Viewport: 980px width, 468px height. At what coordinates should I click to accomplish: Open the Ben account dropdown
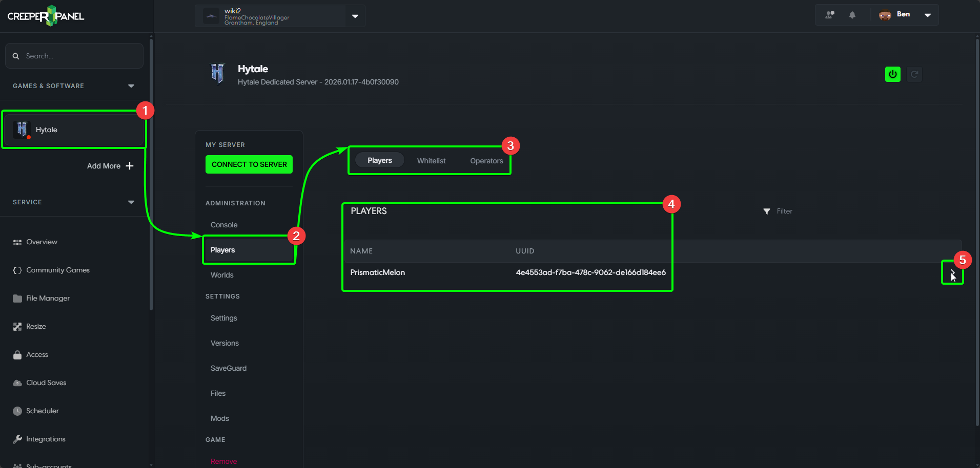(x=927, y=15)
